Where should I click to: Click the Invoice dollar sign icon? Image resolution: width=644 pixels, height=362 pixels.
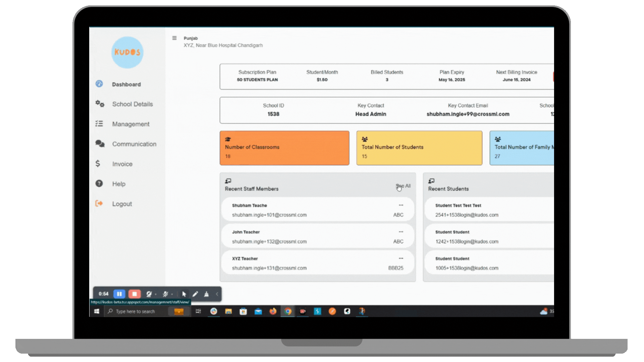(x=98, y=164)
